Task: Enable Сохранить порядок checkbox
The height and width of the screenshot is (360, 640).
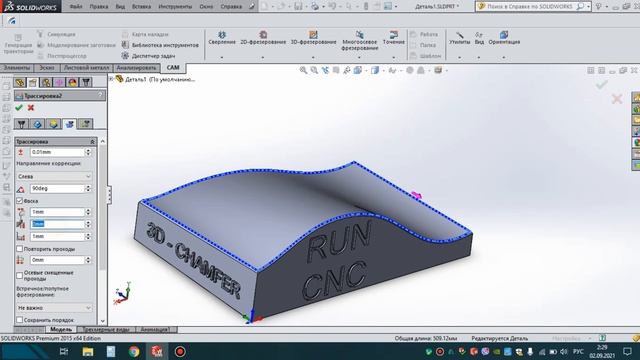Action: 19,320
